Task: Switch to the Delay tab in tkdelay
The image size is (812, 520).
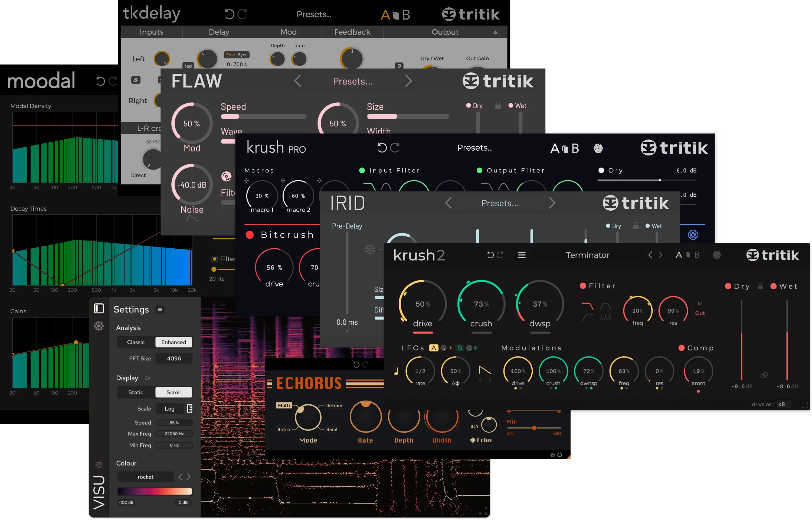Action: coord(219,32)
